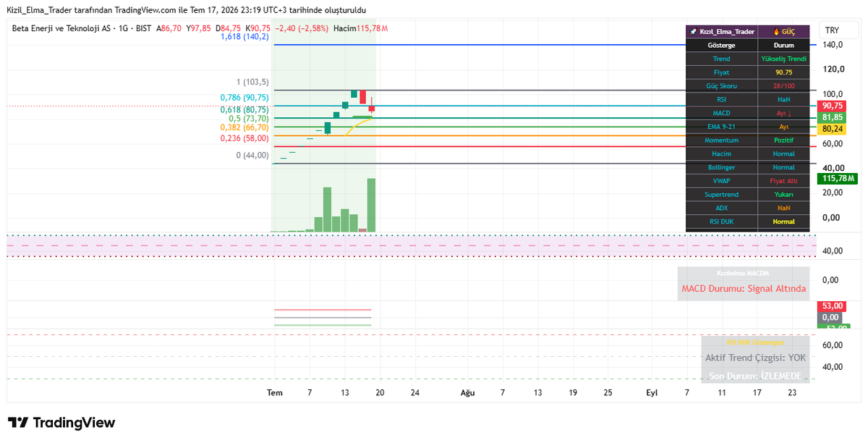Click the Güç Skoru row label
868x443 pixels.
pos(721,85)
